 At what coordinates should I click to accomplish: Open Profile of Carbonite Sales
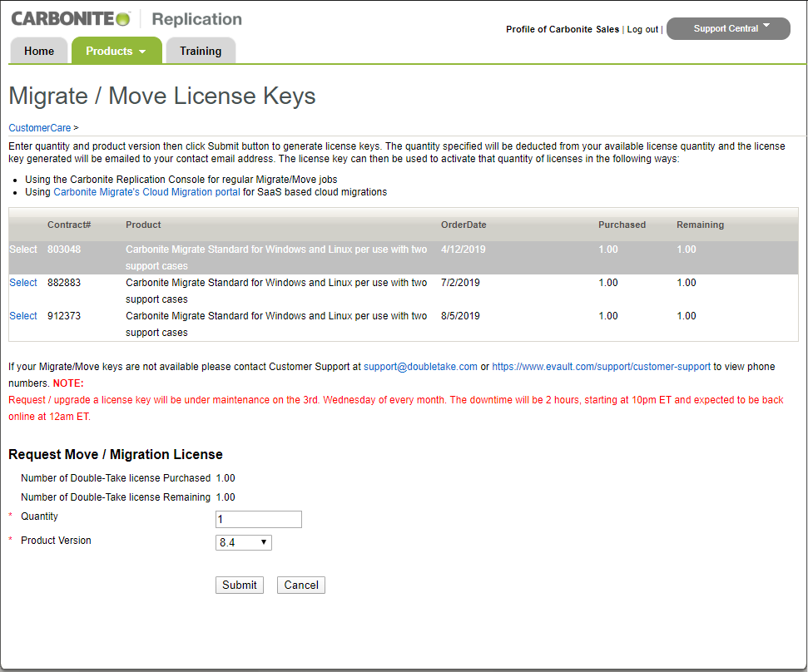point(563,29)
